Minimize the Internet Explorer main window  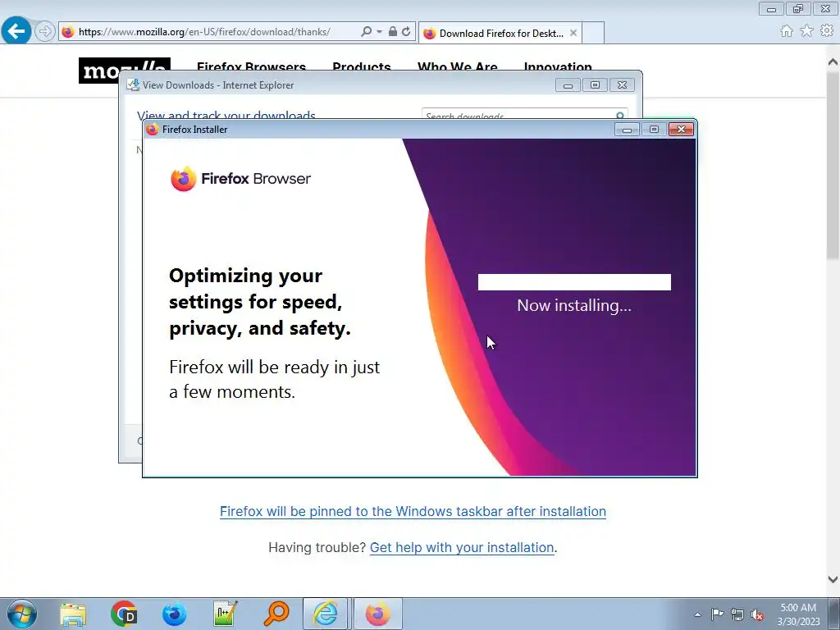pyautogui.click(x=771, y=9)
